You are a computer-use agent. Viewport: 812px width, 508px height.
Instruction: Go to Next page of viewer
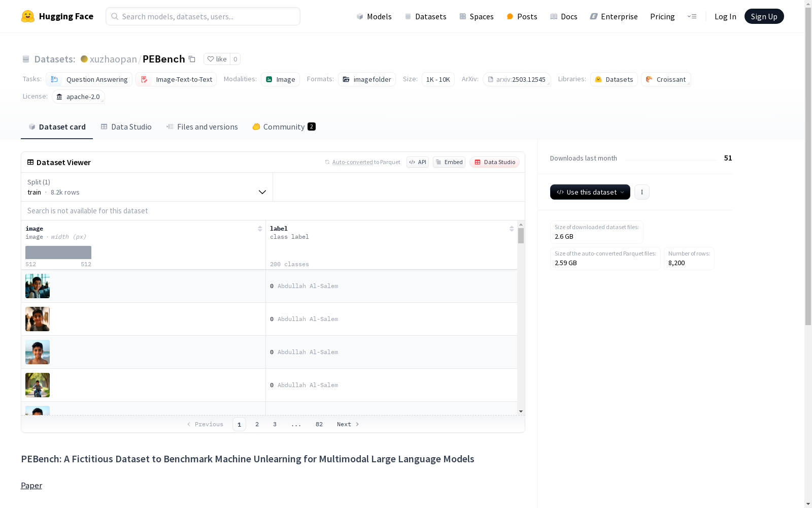point(348,424)
